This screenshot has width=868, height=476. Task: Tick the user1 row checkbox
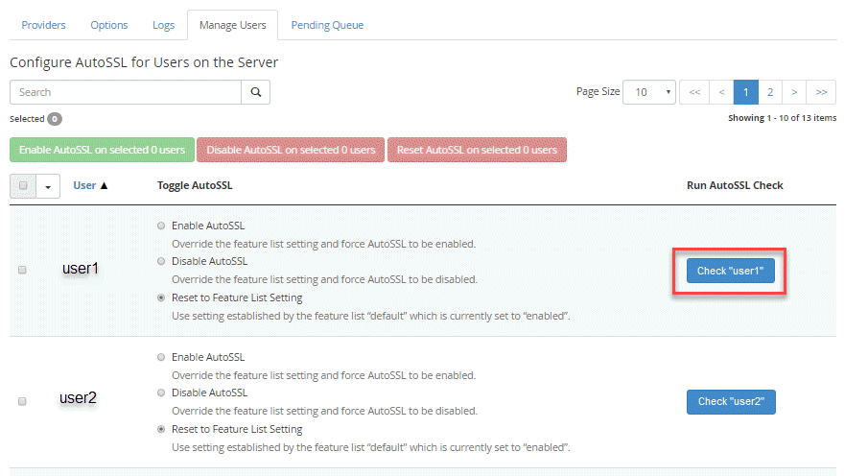(23, 271)
